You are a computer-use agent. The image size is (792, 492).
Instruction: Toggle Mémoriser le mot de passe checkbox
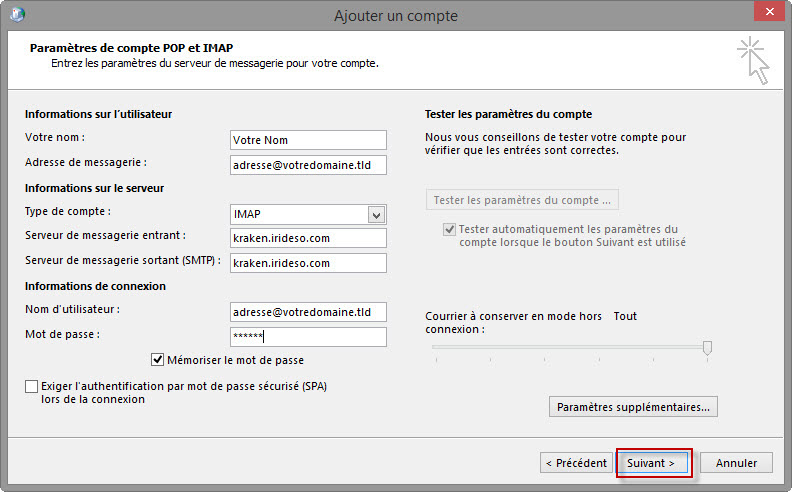(158, 360)
